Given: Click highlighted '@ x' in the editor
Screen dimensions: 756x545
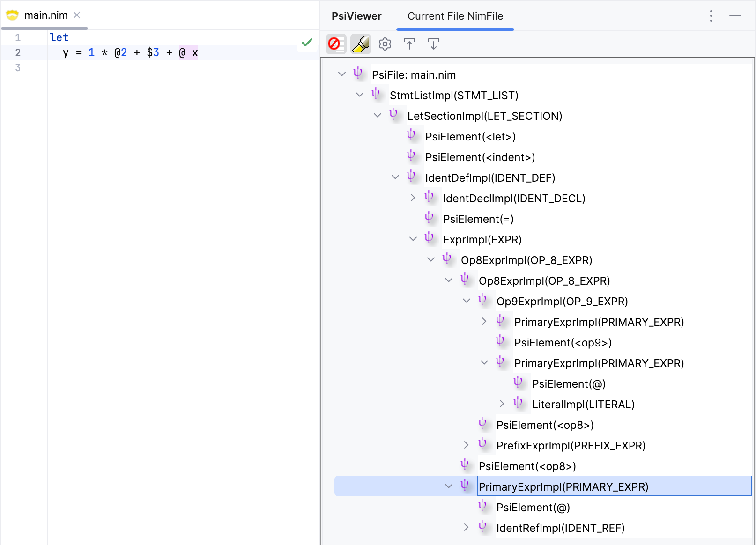Looking at the screenshot, I should (x=188, y=52).
